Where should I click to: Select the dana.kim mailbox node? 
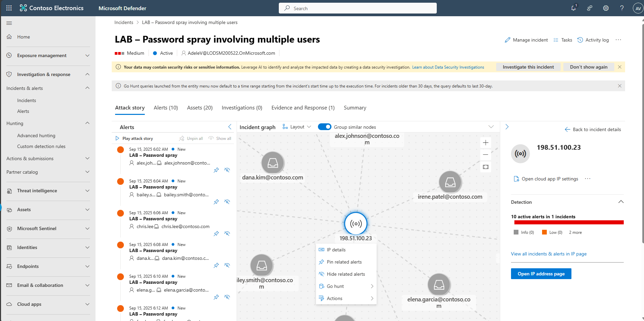point(273,163)
